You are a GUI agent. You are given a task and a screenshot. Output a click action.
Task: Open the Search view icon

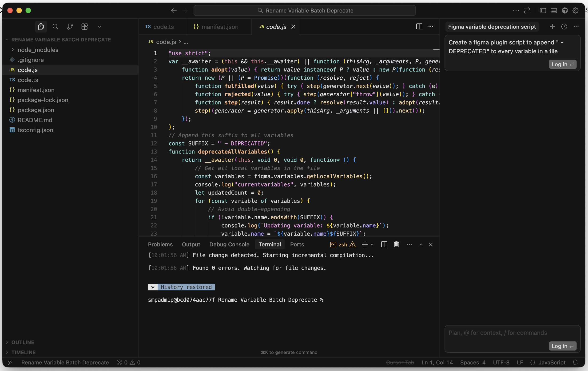click(x=56, y=27)
